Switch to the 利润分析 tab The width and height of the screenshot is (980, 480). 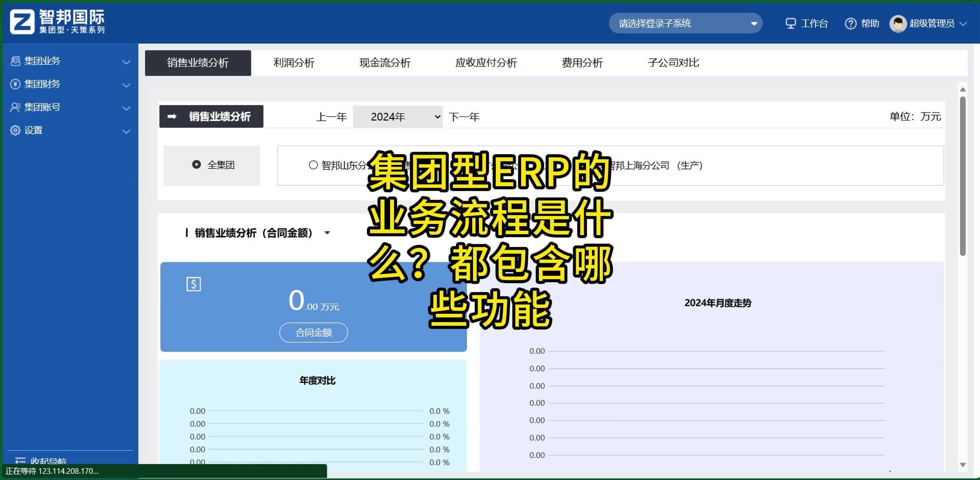(294, 63)
